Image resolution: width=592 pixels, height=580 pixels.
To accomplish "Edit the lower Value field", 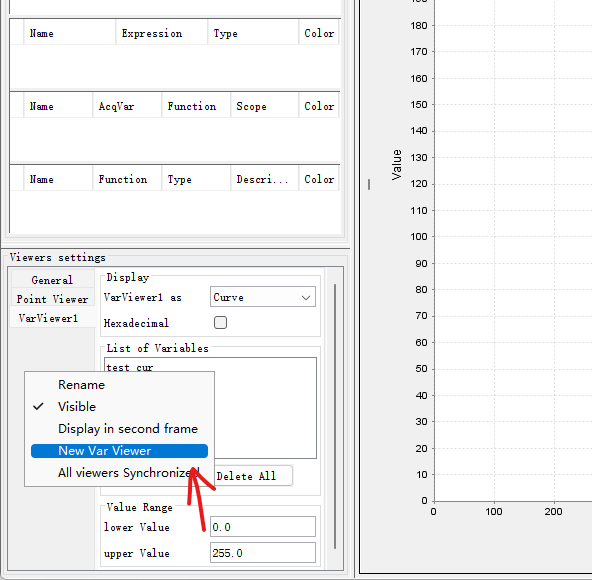I will 262,527.
